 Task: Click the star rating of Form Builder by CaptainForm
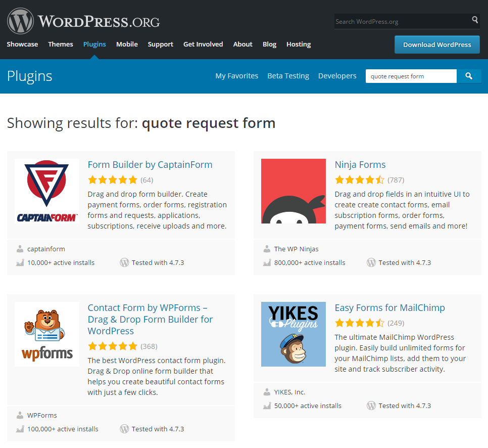113,180
